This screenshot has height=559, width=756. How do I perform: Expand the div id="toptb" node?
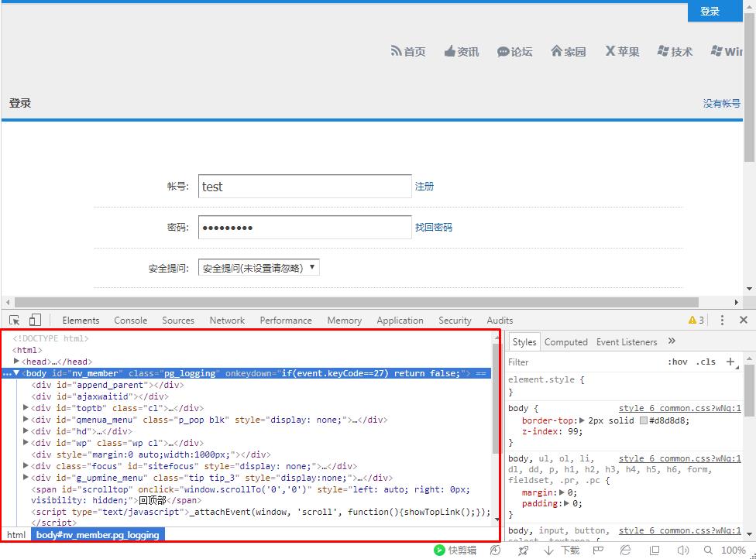click(x=26, y=408)
